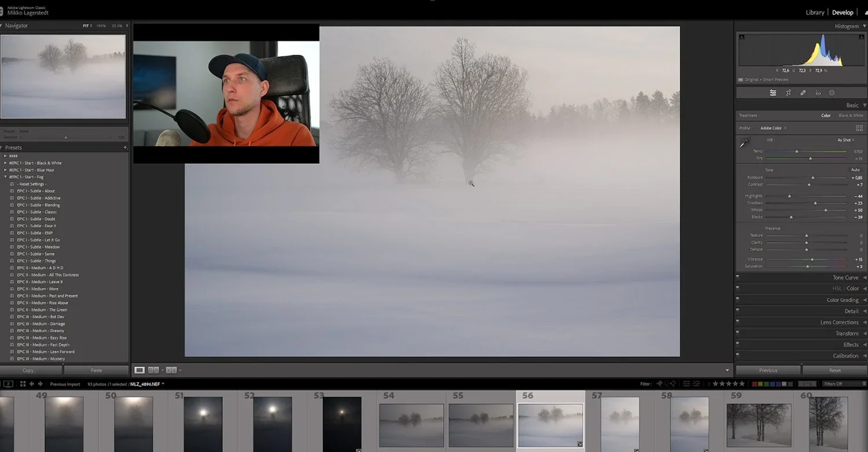The height and width of the screenshot is (452, 868).
Task: Click the Exposure slider handle
Action: pyautogui.click(x=814, y=178)
